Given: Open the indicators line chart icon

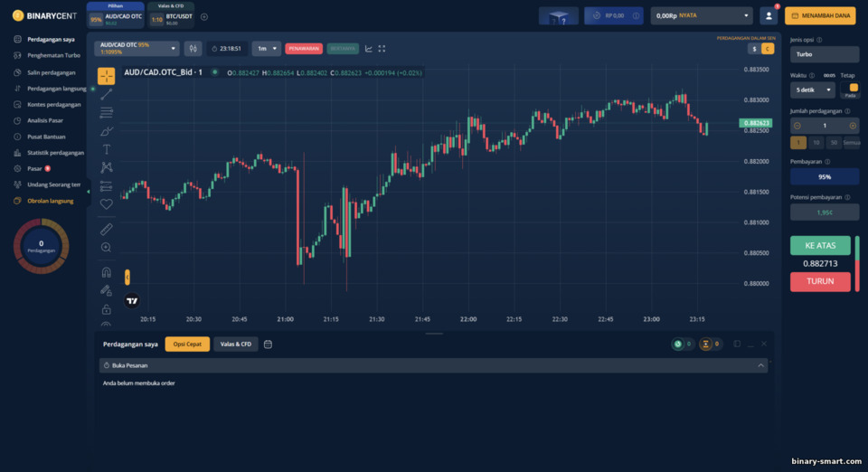Looking at the screenshot, I should tap(369, 49).
